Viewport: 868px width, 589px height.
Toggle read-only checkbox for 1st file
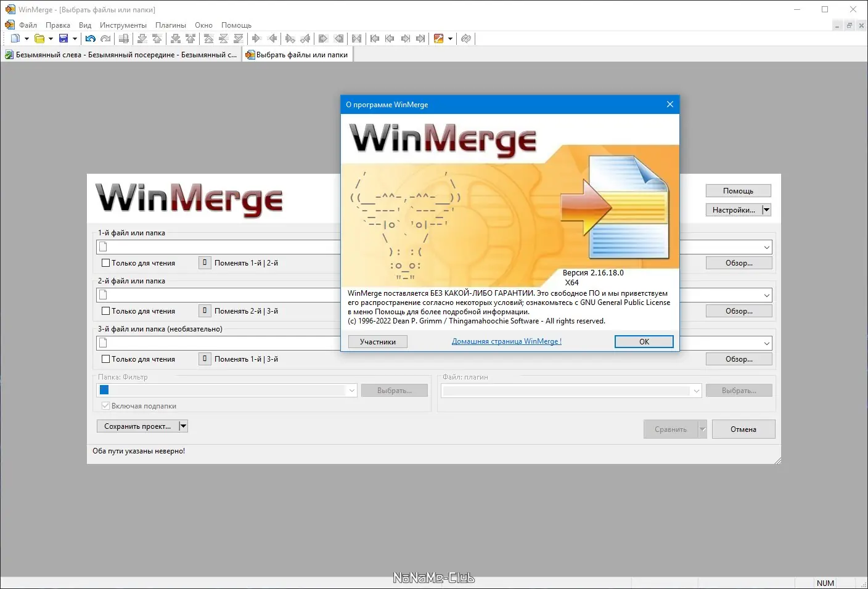pyautogui.click(x=105, y=263)
